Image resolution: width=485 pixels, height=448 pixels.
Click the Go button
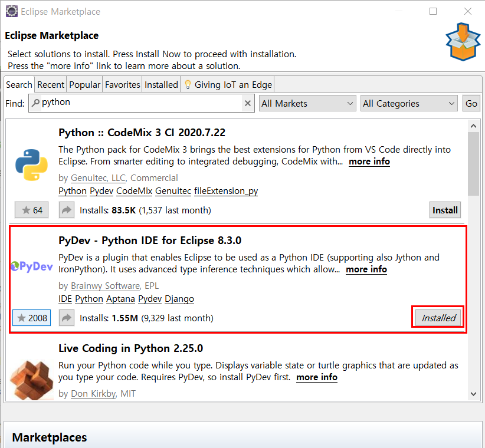[x=471, y=104]
